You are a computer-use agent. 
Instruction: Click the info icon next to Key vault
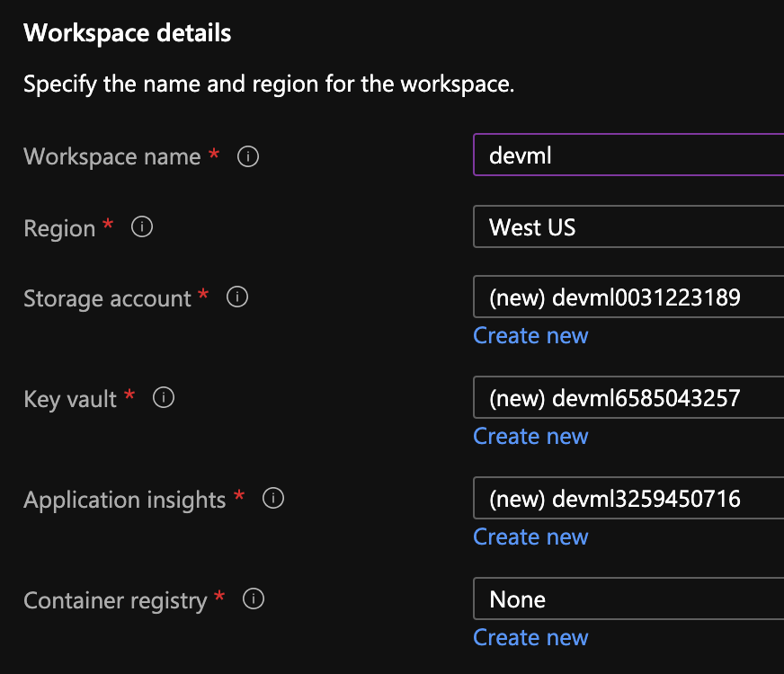pyautogui.click(x=163, y=397)
